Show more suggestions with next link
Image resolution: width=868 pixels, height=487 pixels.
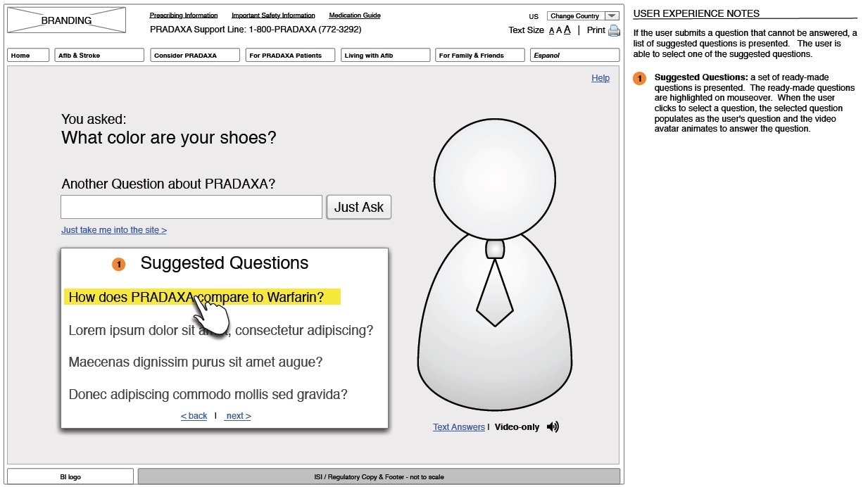click(x=238, y=416)
